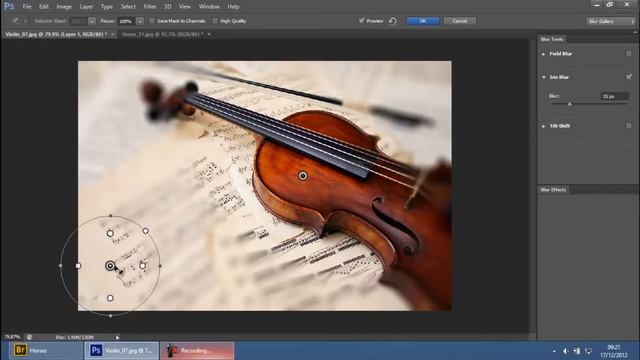Open the document info arrow menu
The width and height of the screenshot is (640, 360).
coord(117,338)
